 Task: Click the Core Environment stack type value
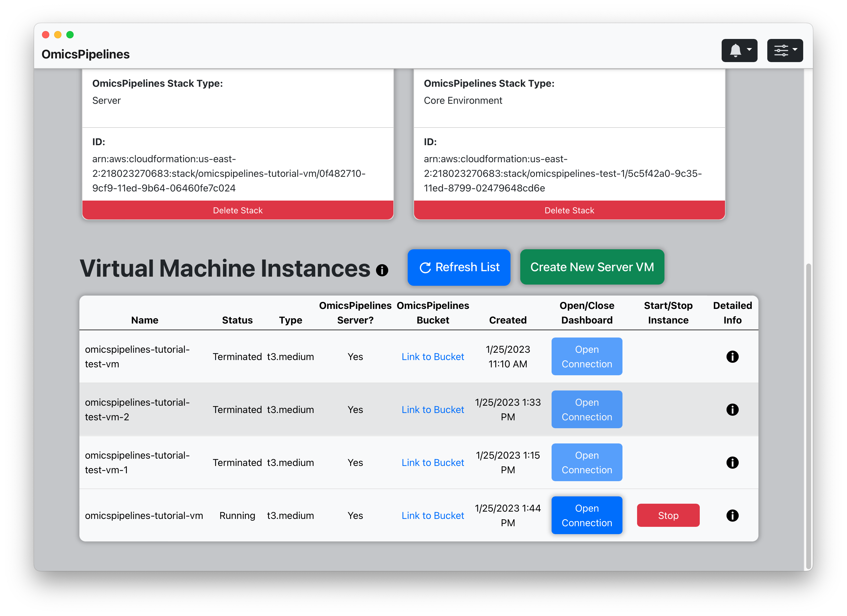(x=463, y=100)
